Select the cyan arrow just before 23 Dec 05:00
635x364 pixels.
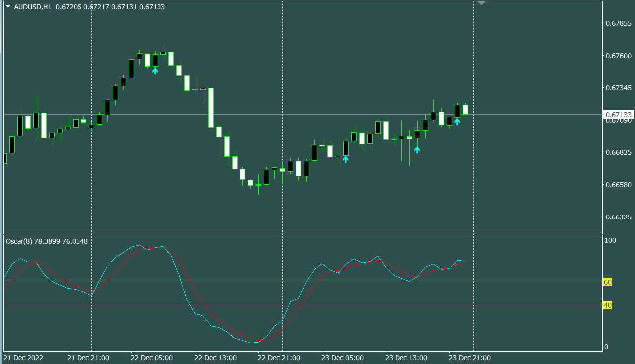coord(345,159)
